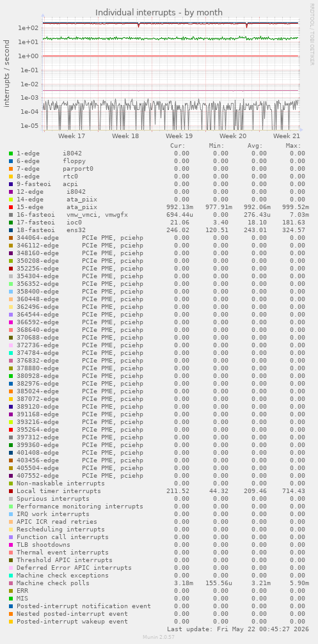318x644 pixels.
Task: Click the dark red Local timer interrupts swatch
Action: coord(11,491)
